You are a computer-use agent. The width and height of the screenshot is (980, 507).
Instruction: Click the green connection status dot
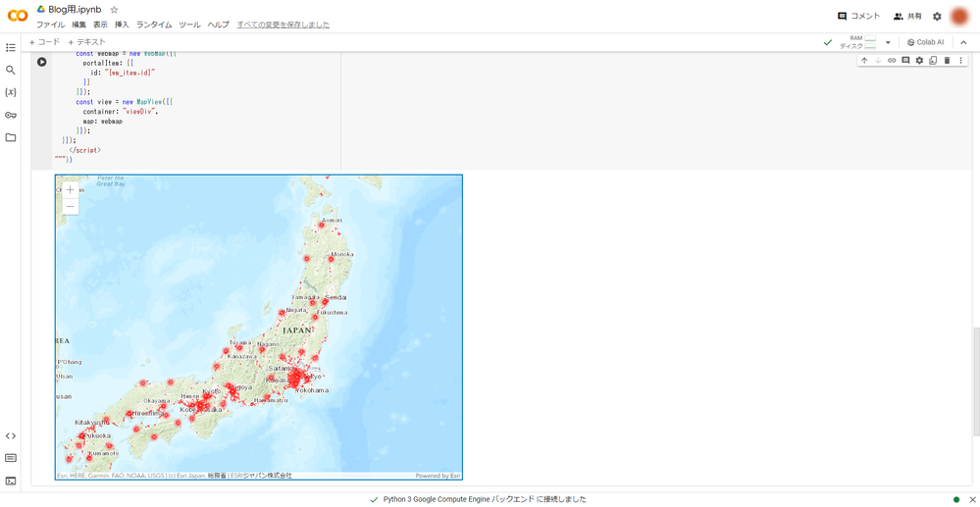click(956, 499)
